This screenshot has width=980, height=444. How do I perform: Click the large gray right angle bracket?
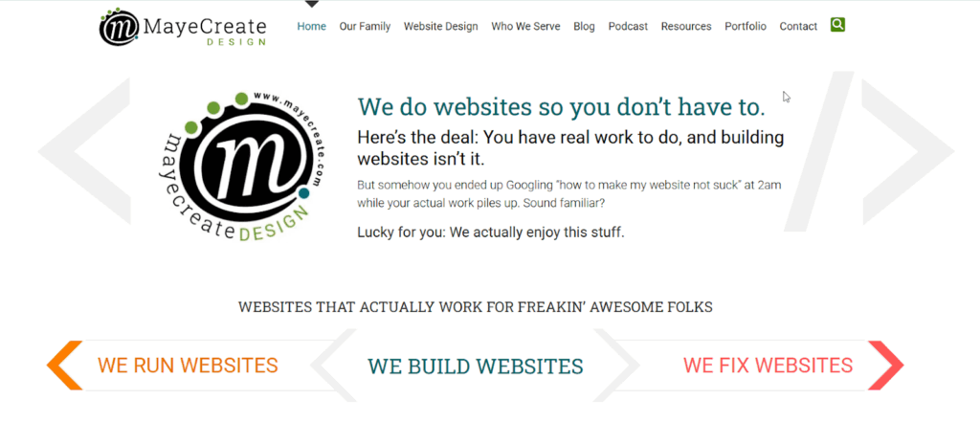coord(907,151)
